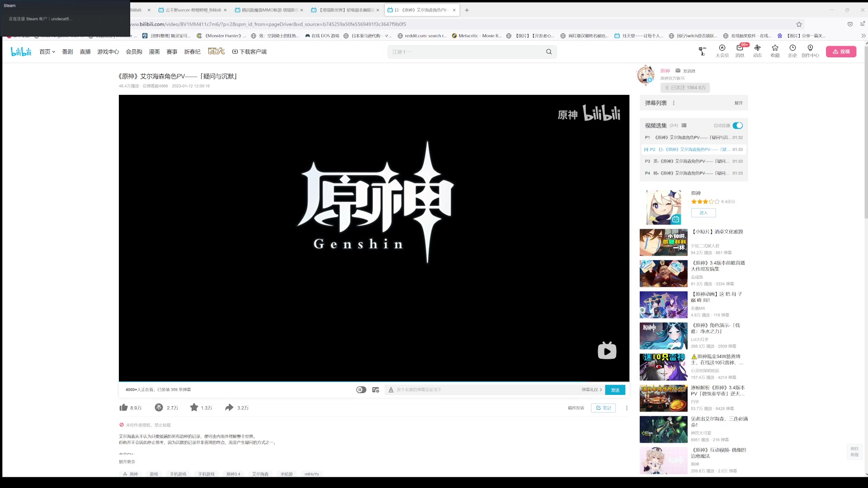868x488 pixels.
Task: Open the 创作中心 lightbulb icon
Action: click(810, 51)
